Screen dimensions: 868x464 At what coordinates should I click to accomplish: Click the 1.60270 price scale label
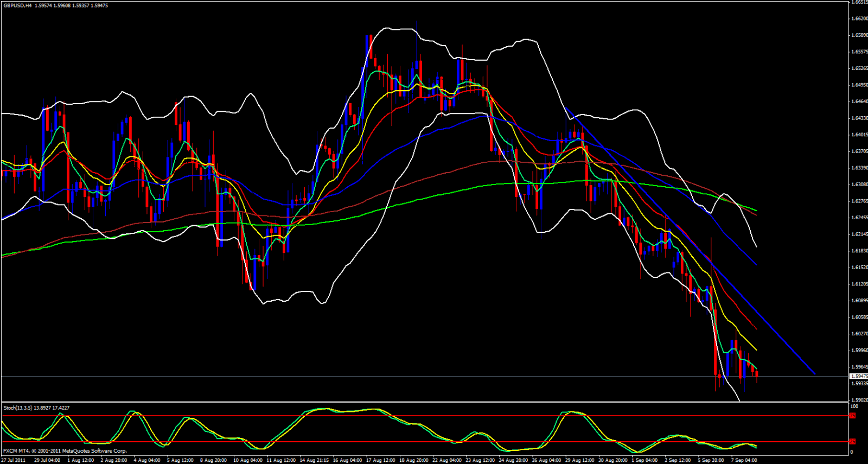[859, 334]
